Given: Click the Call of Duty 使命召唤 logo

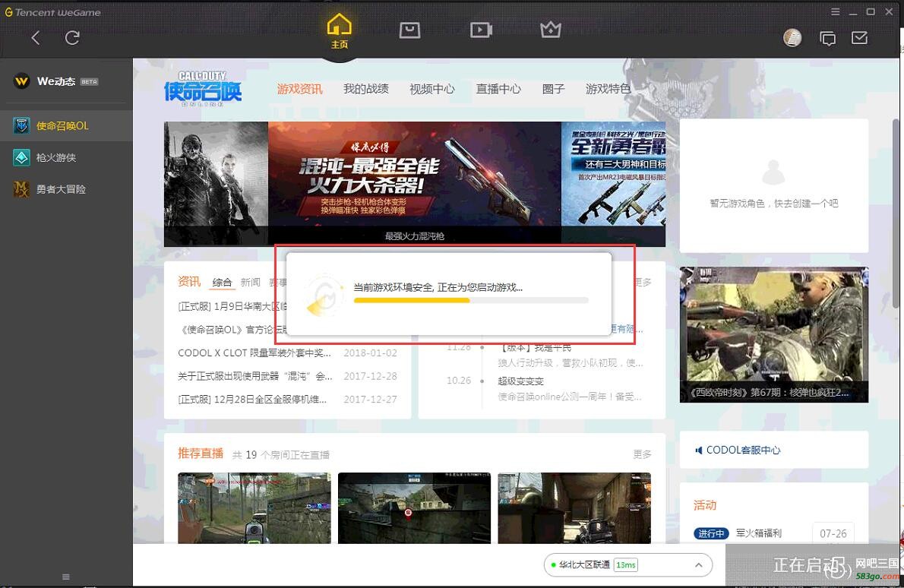Looking at the screenshot, I should [203, 89].
